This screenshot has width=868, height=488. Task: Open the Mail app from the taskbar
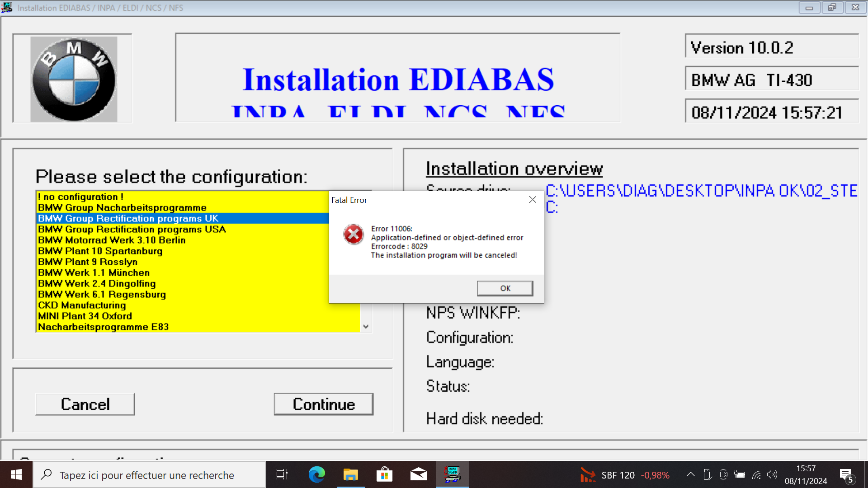(418, 474)
